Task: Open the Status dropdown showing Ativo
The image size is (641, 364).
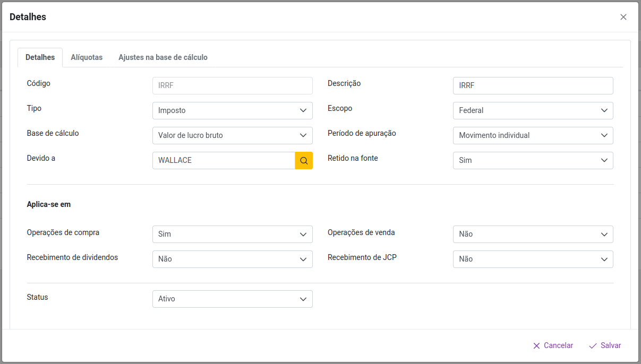Action: pos(232,299)
